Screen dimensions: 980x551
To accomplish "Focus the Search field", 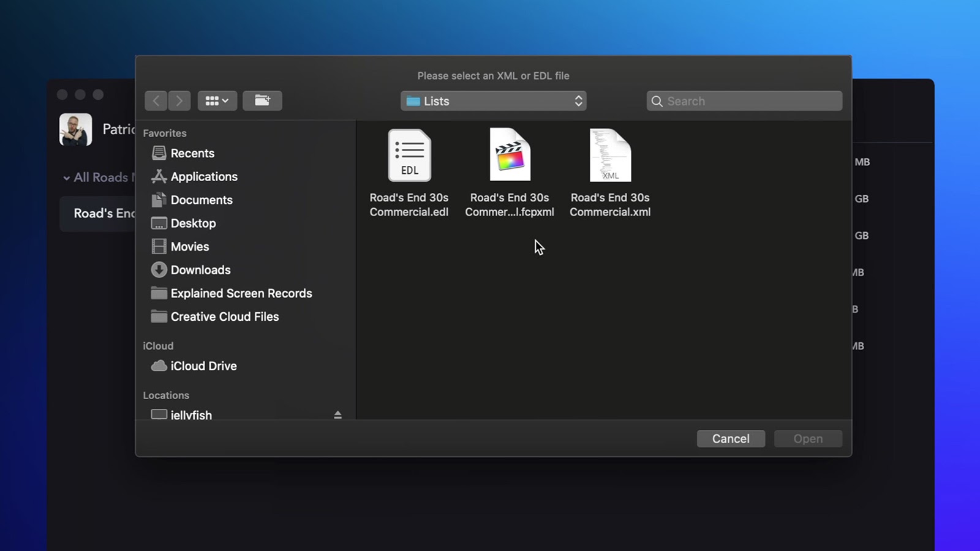I will [744, 101].
